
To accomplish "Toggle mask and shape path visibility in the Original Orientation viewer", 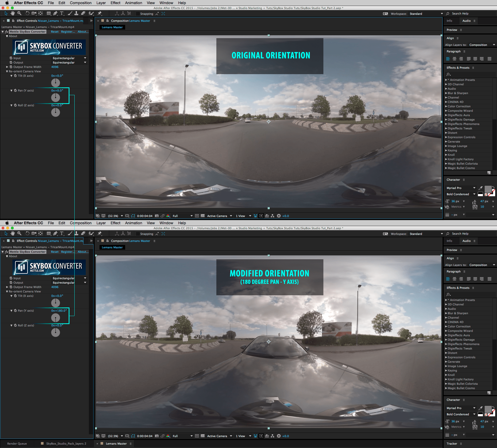I will click(x=133, y=216).
